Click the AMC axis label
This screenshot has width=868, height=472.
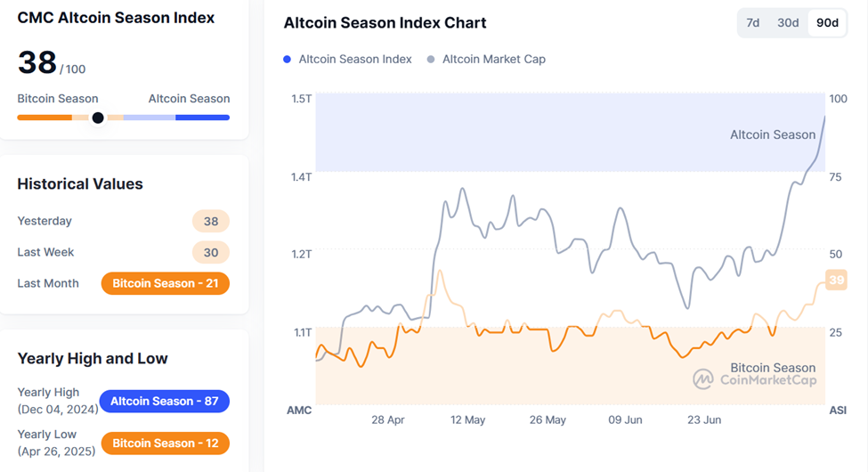(298, 411)
